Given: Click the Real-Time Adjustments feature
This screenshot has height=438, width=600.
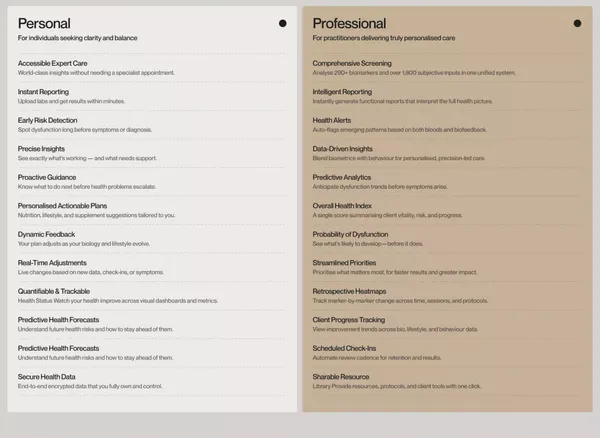Looking at the screenshot, I should 52,263.
